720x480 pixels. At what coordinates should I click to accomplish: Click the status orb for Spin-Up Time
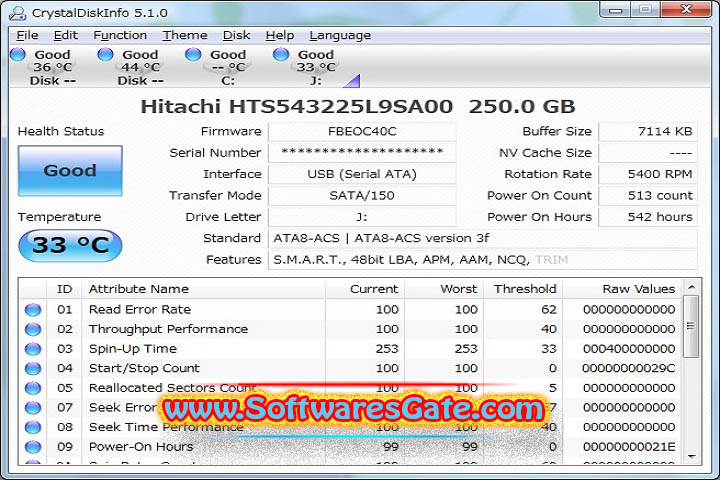point(33,349)
